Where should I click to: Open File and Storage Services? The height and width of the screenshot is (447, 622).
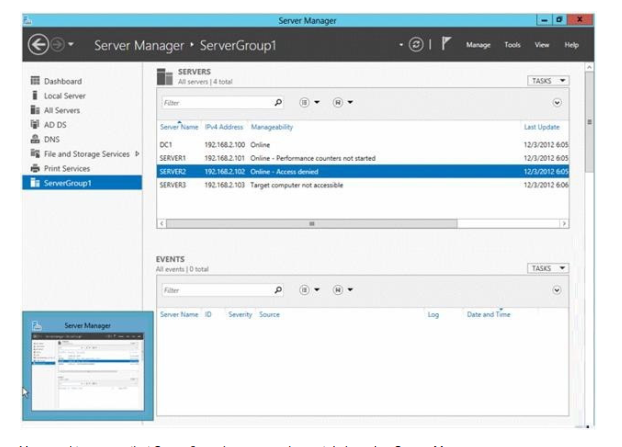(86, 154)
